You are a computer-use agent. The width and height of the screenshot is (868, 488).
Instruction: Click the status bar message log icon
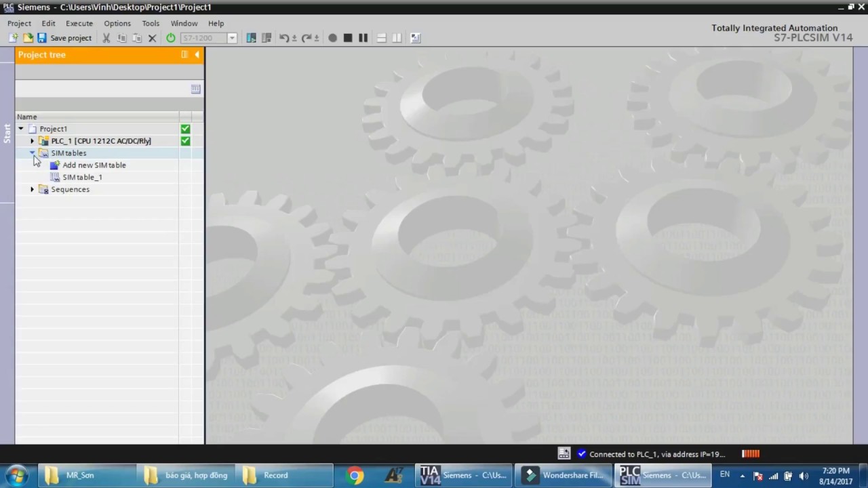pos(564,453)
